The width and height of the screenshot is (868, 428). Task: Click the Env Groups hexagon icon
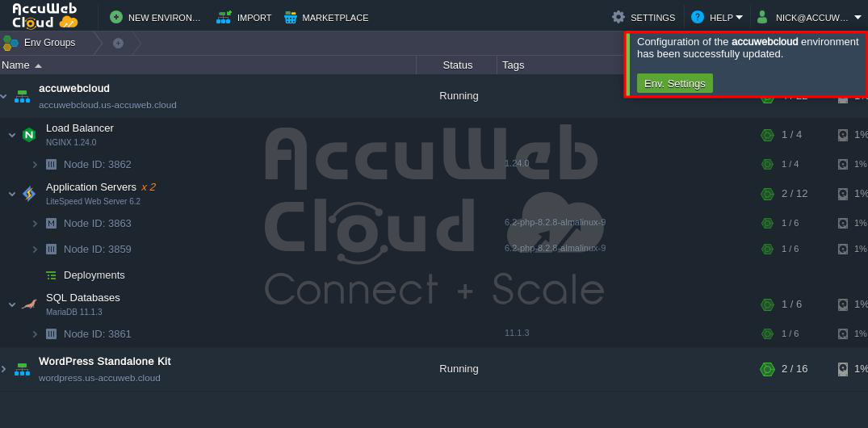(x=11, y=43)
